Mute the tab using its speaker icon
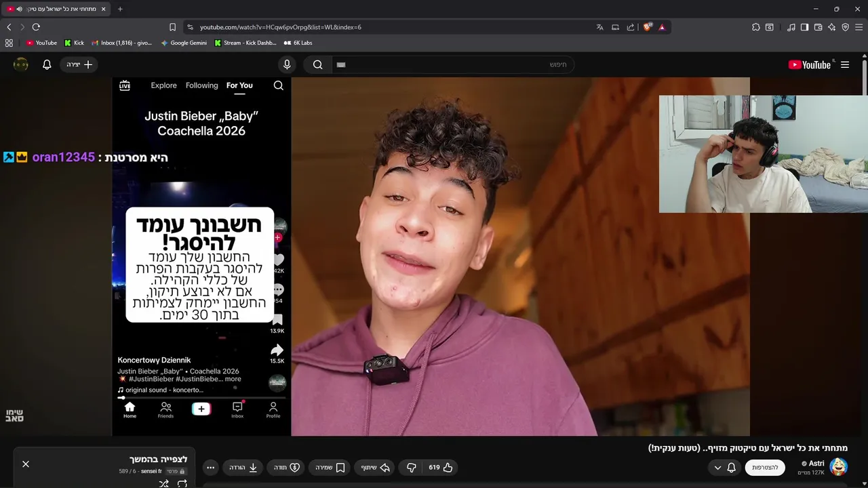 (x=19, y=9)
